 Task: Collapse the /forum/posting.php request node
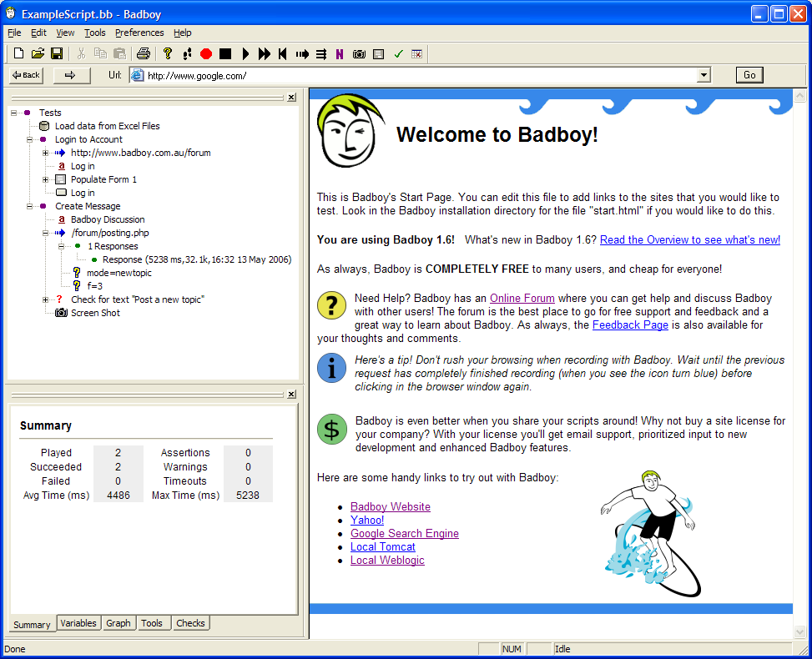pos(46,233)
